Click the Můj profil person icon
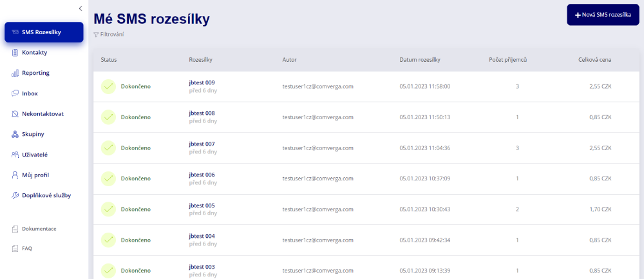 (x=15, y=175)
